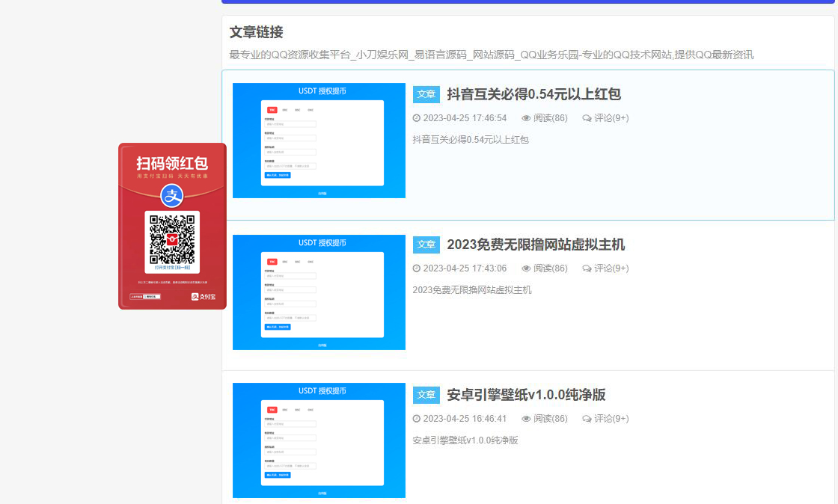Open the 2023免费无限撸网站虚拟主机 article title
838x504 pixels.
coord(536,245)
